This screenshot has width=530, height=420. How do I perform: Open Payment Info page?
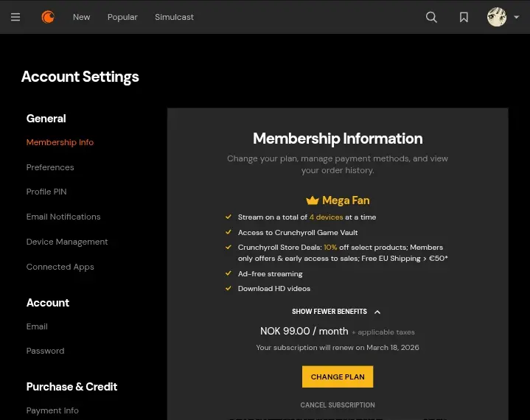tap(52, 410)
